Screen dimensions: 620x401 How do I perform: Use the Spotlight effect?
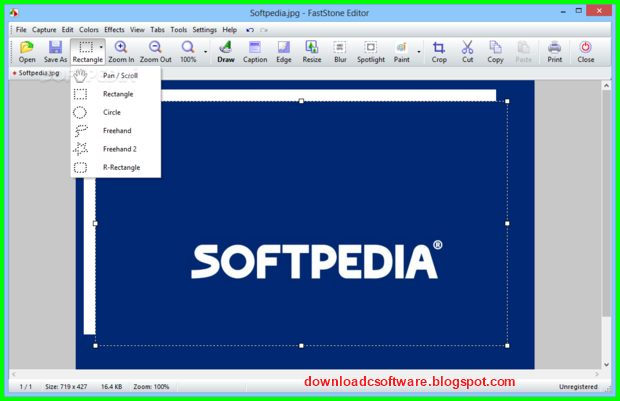pyautogui.click(x=371, y=52)
